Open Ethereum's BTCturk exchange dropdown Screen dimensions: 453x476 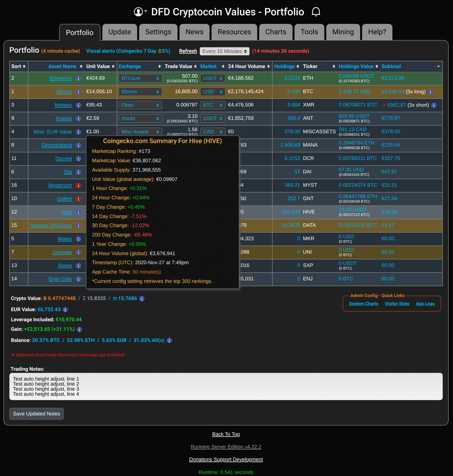[140, 78]
